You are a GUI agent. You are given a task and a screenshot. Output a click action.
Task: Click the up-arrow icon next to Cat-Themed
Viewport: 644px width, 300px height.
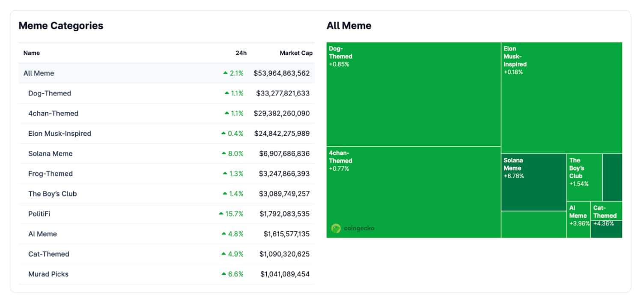224,254
